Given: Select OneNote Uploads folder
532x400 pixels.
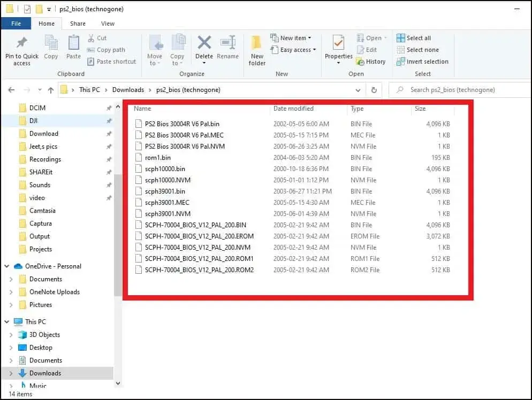Looking at the screenshot, I should click(54, 292).
